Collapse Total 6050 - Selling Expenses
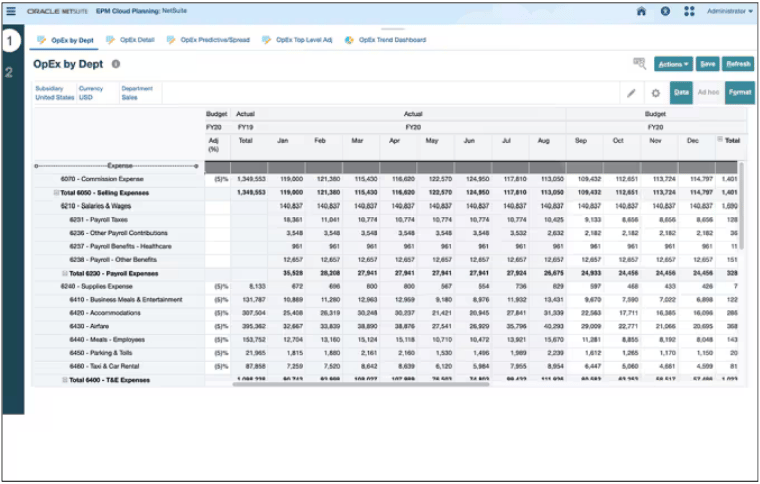 56,193
